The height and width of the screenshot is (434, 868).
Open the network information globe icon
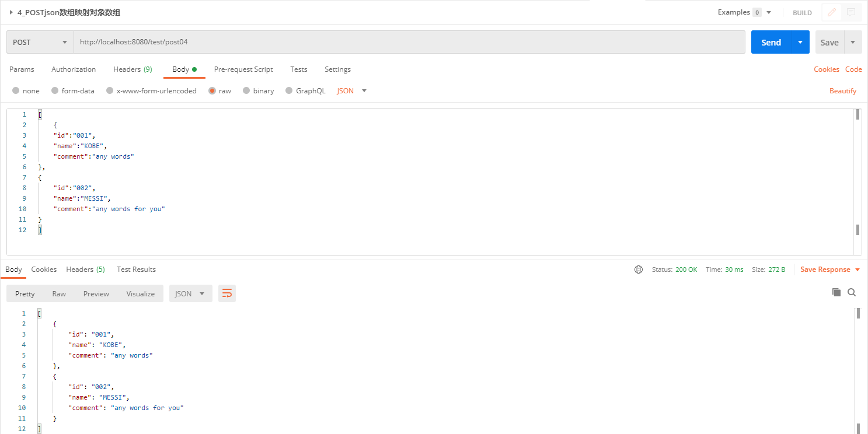pos(638,269)
